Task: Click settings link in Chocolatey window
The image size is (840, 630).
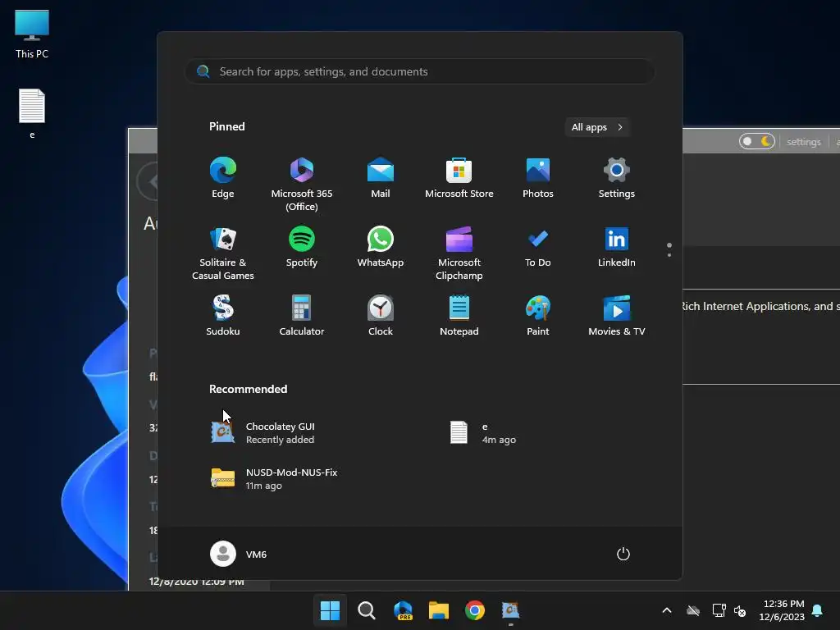Action: [804, 142]
